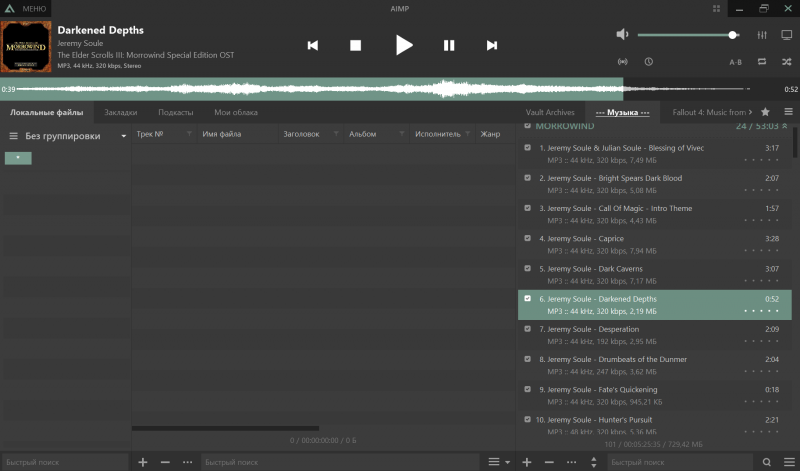Uncheck the Caprice track checkbox
This screenshot has width=800, height=471.
point(528,238)
